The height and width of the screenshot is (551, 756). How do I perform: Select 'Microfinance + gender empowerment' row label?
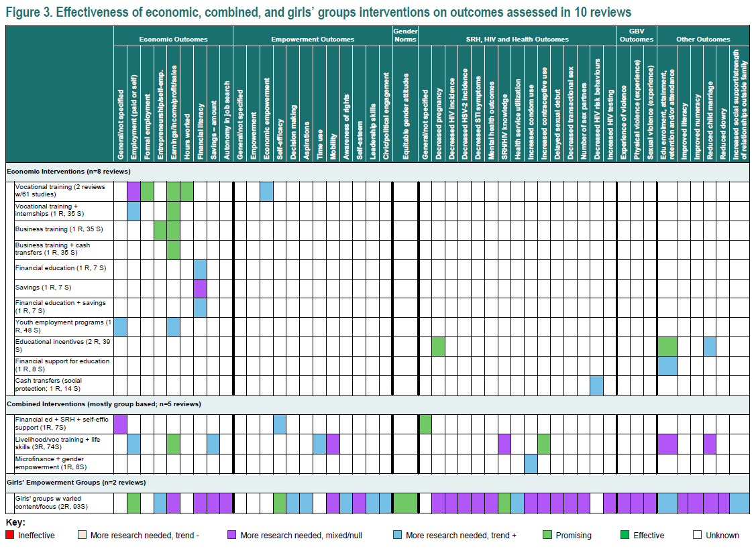(51, 463)
